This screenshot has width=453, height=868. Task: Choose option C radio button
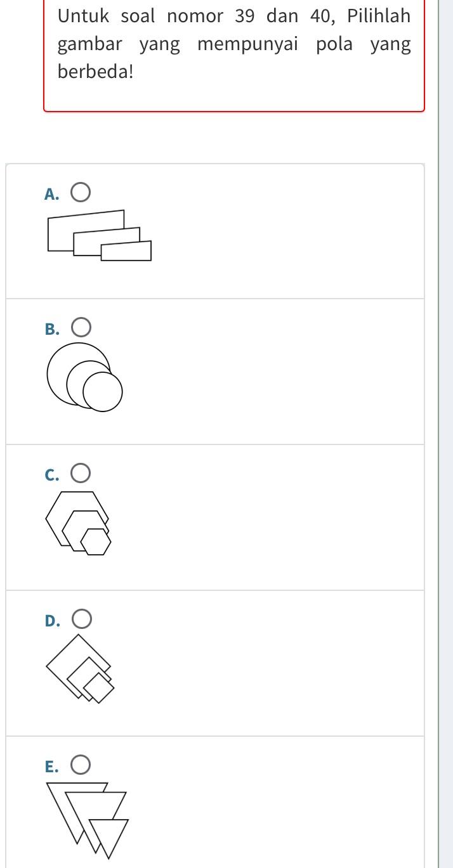tap(80, 473)
